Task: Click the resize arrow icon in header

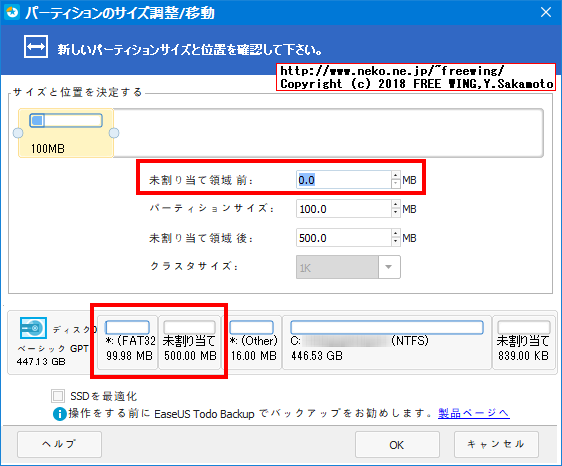Action: click(x=36, y=47)
